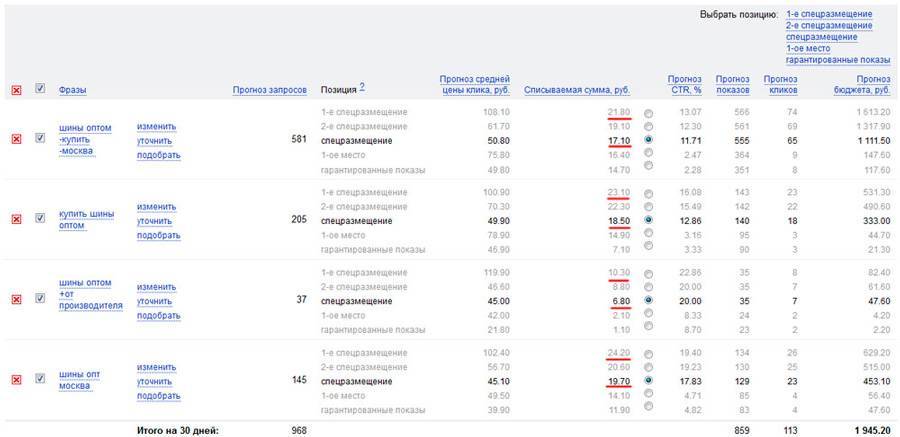Select radio next to 20.60 2-е спецразмещение
The image size is (900, 437).
point(649,368)
